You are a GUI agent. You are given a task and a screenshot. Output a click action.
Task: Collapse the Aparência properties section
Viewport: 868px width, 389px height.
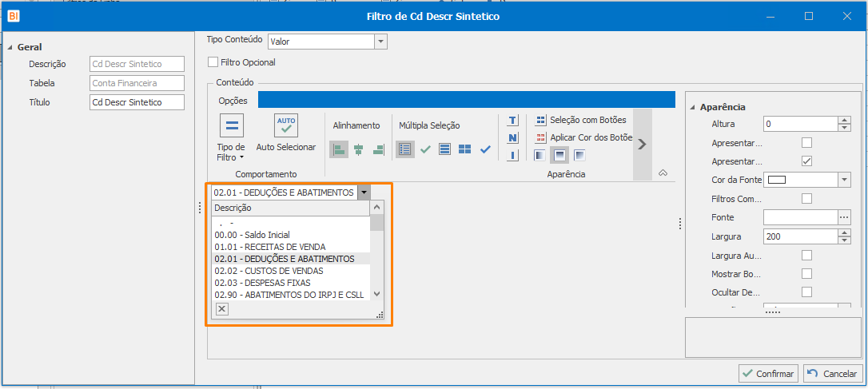692,107
